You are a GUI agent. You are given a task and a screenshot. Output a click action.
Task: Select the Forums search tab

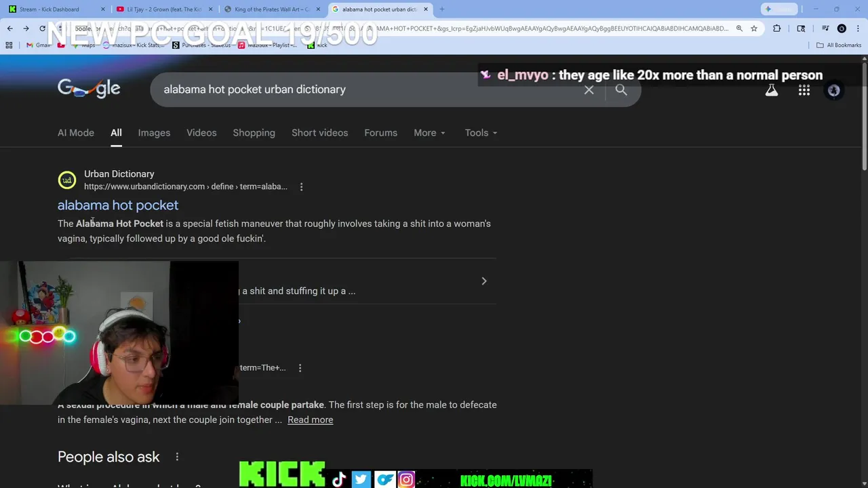(x=380, y=133)
